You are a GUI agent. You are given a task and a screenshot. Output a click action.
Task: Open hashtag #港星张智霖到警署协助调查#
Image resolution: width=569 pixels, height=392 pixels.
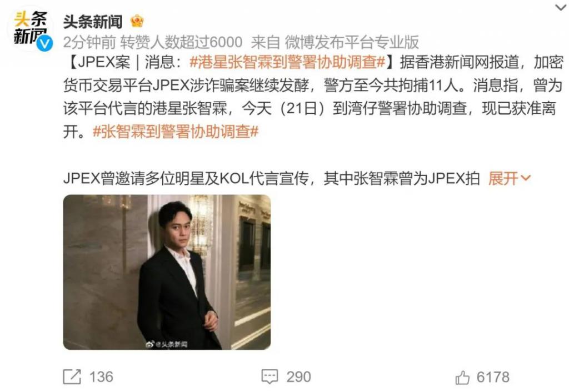(x=287, y=62)
